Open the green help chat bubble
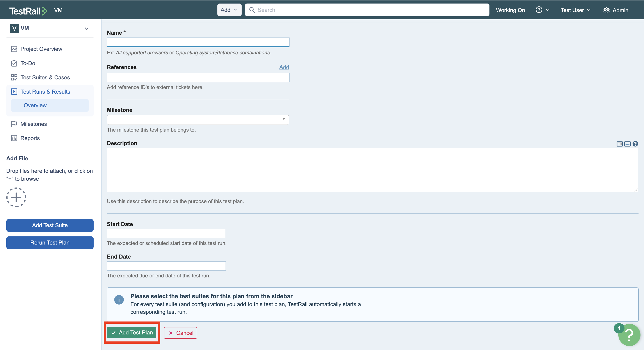The width and height of the screenshot is (644, 350). pos(629,335)
